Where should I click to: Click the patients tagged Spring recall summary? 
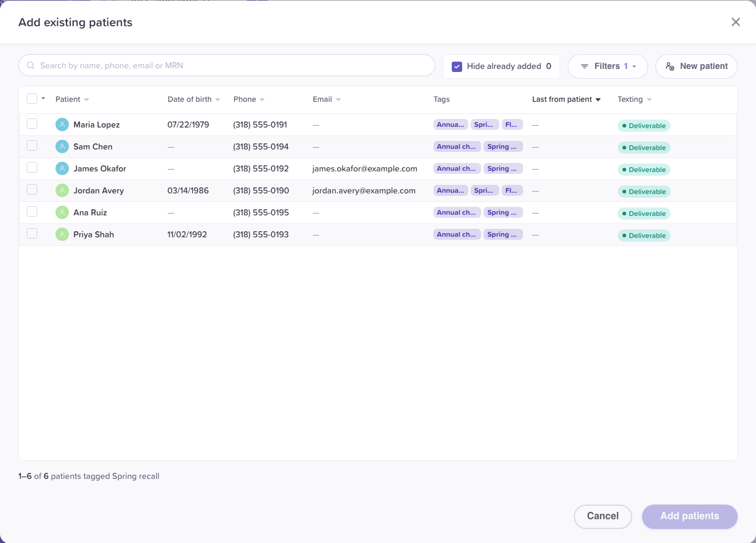[x=89, y=476]
